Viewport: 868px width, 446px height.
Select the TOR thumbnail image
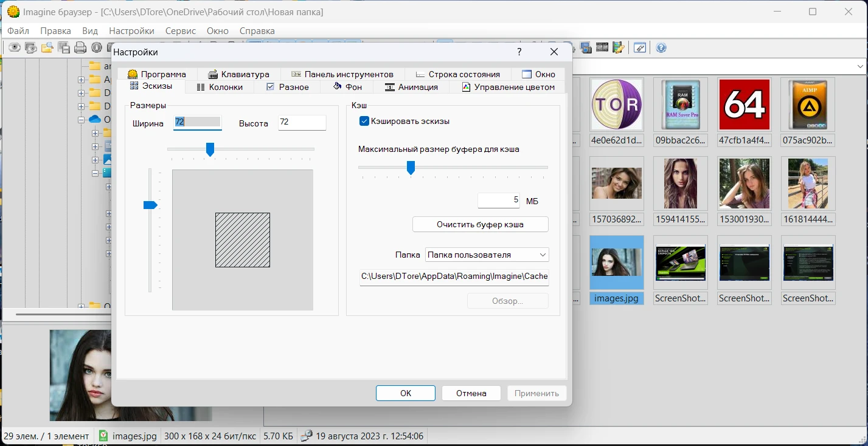pos(617,105)
